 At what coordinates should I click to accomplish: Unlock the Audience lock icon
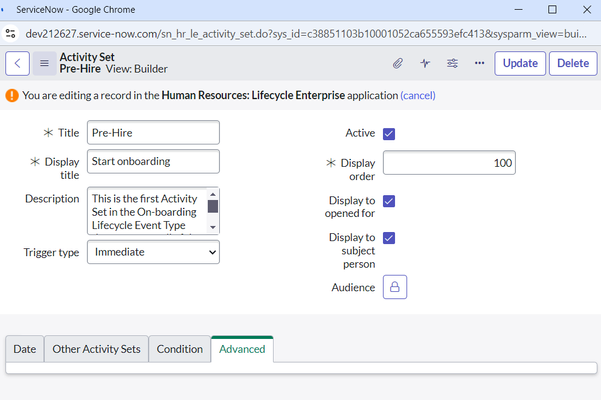point(395,287)
